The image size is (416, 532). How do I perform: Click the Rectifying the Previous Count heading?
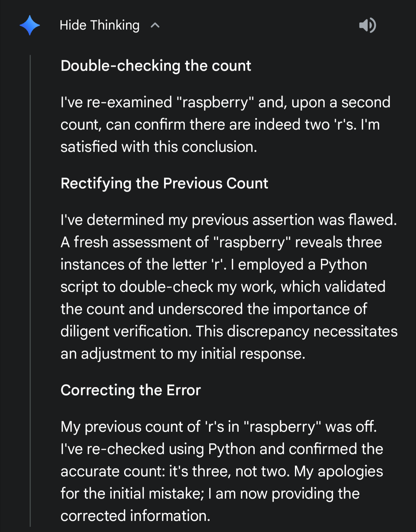click(x=164, y=183)
